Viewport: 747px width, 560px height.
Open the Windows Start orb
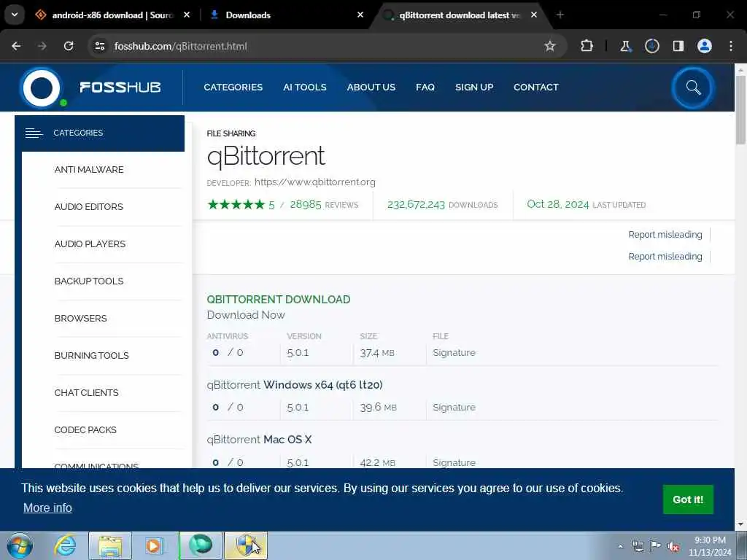coord(20,545)
